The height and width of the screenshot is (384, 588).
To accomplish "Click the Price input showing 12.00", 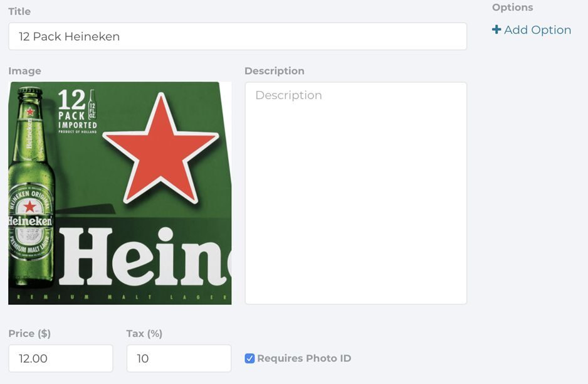I will pyautogui.click(x=61, y=358).
